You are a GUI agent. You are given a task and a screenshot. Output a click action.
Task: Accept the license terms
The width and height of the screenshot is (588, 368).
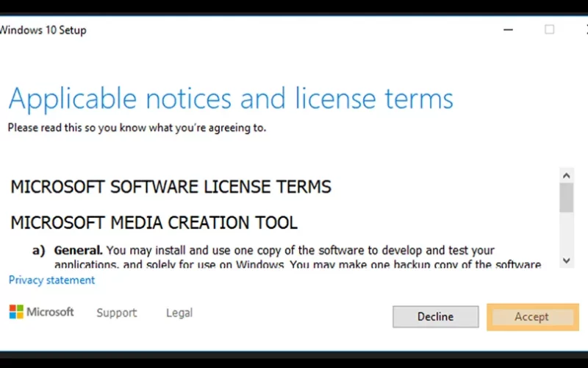[x=532, y=317]
